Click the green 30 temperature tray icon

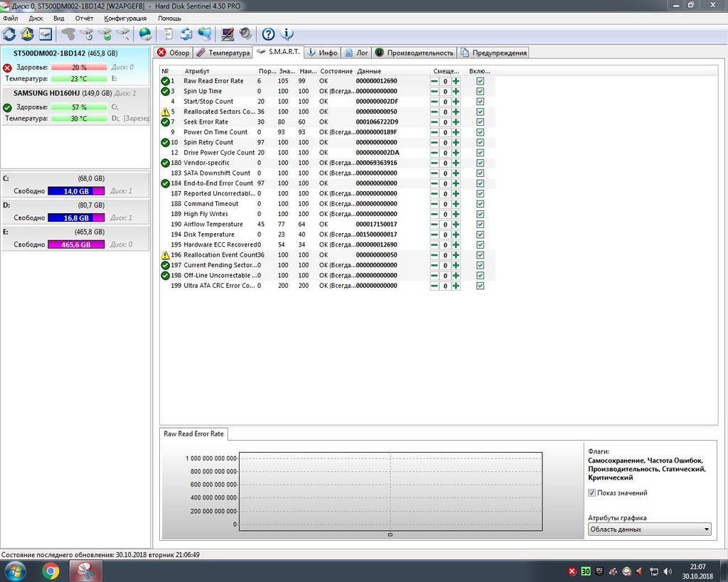click(x=586, y=571)
